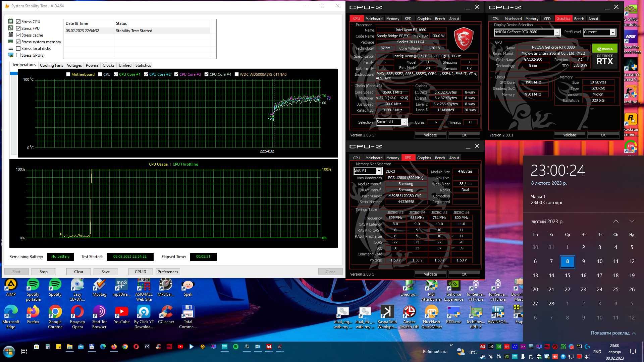The image size is (644, 362).
Task: Click the Windows Start button
Action: point(9,352)
